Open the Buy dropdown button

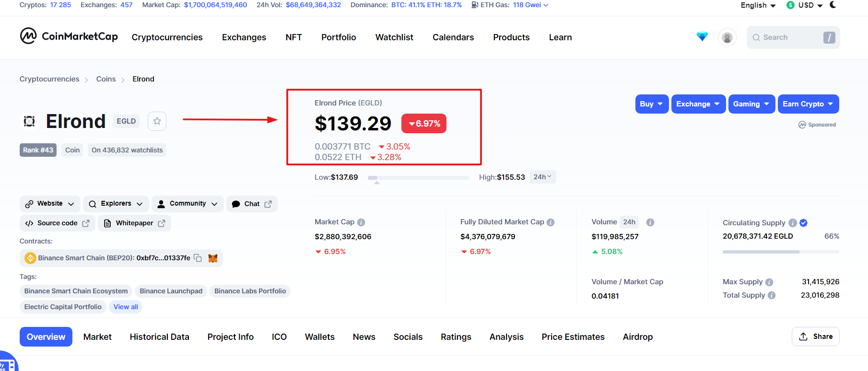652,104
